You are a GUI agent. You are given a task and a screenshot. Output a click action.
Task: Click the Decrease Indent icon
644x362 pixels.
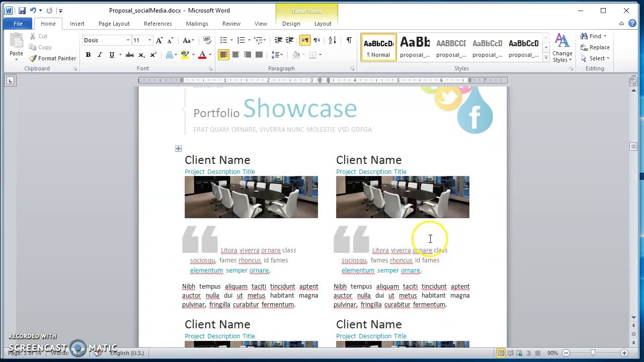[x=278, y=40]
